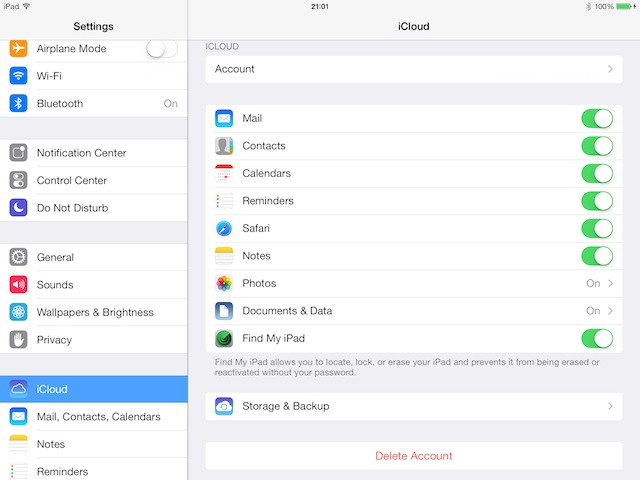Tap the Reminders icon in the sidebar

click(x=18, y=471)
